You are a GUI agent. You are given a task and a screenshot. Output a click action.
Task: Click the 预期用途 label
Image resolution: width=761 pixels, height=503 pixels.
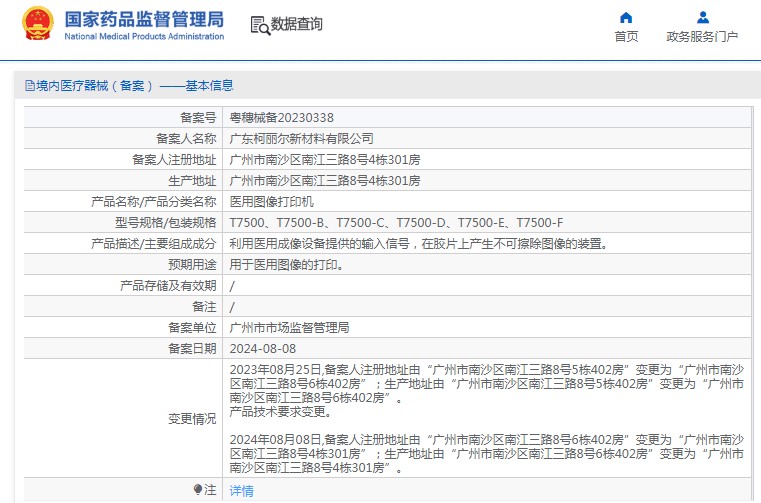192,265
